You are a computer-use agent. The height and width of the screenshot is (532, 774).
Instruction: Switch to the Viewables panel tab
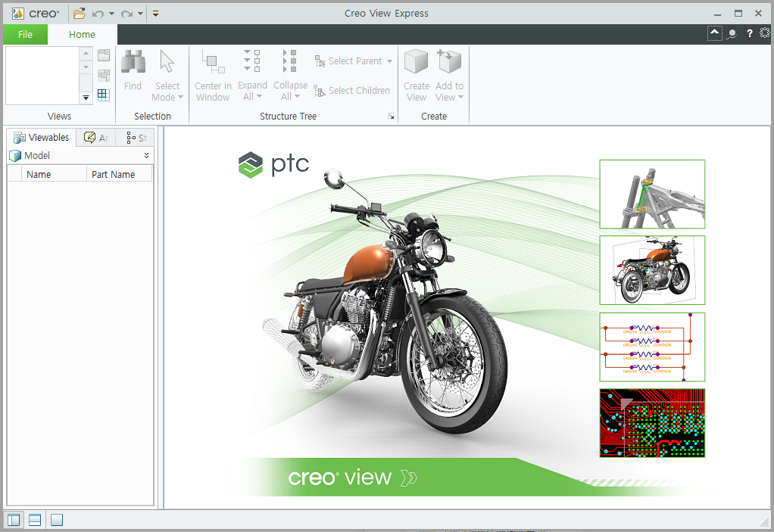tap(42, 138)
